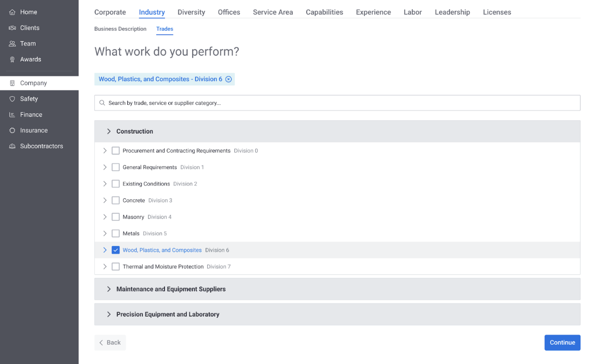Expand the Metals Division 5 subtree
This screenshot has width=596, height=364.
click(105, 233)
